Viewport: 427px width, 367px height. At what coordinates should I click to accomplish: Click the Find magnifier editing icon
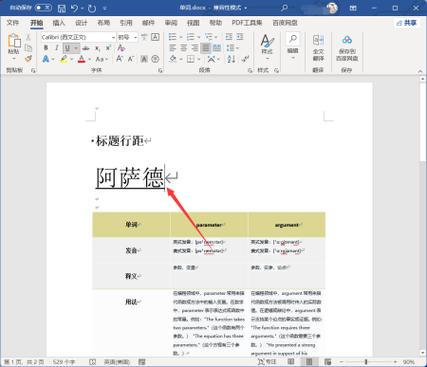click(293, 44)
